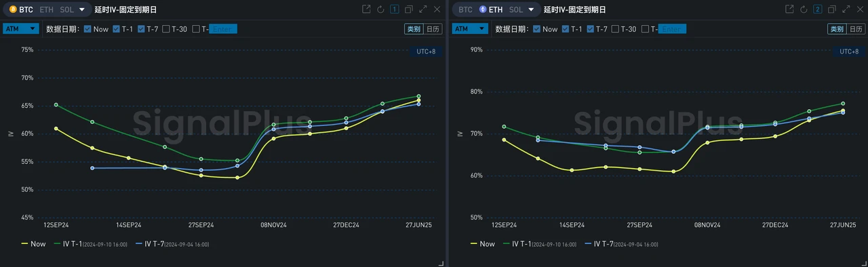Image resolution: width=868 pixels, height=267 pixels.
Task: Click the 90% axis label in the ETH chart
Action: coord(477,49)
